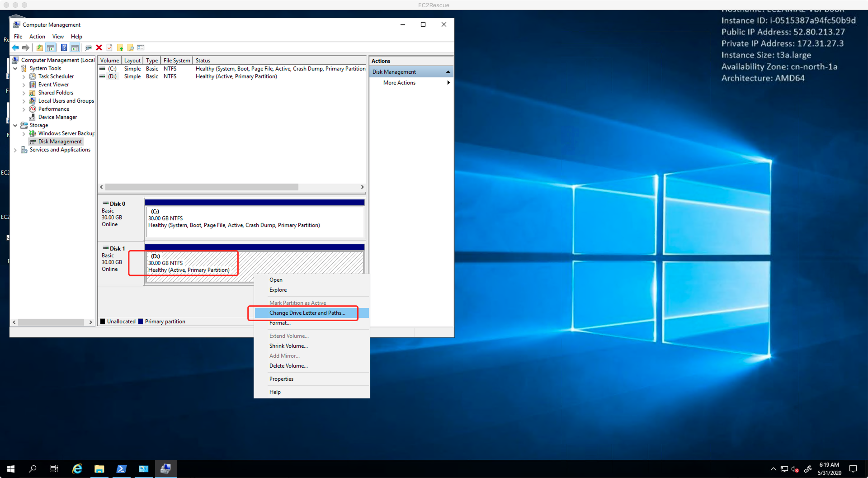Select Device Manager in the tree
Viewport: 868px width, 478px height.
click(57, 117)
